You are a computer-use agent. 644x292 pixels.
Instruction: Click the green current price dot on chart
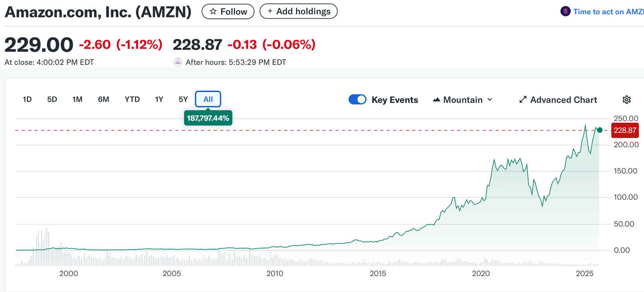600,130
